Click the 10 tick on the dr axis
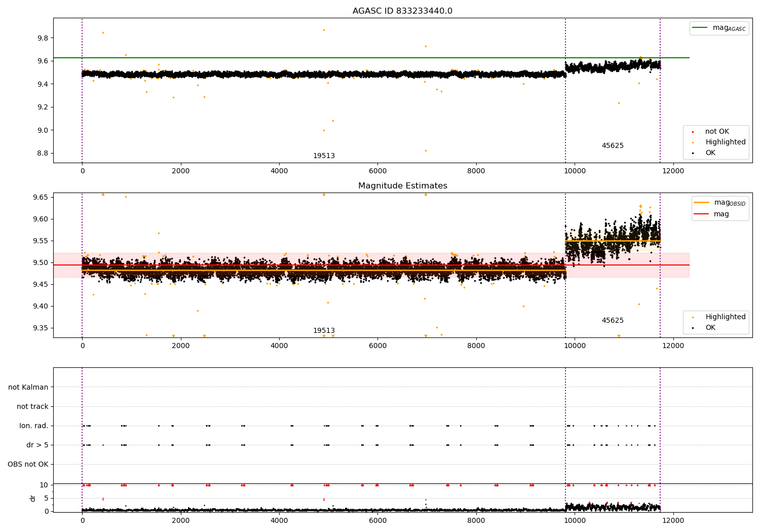 (44, 485)
